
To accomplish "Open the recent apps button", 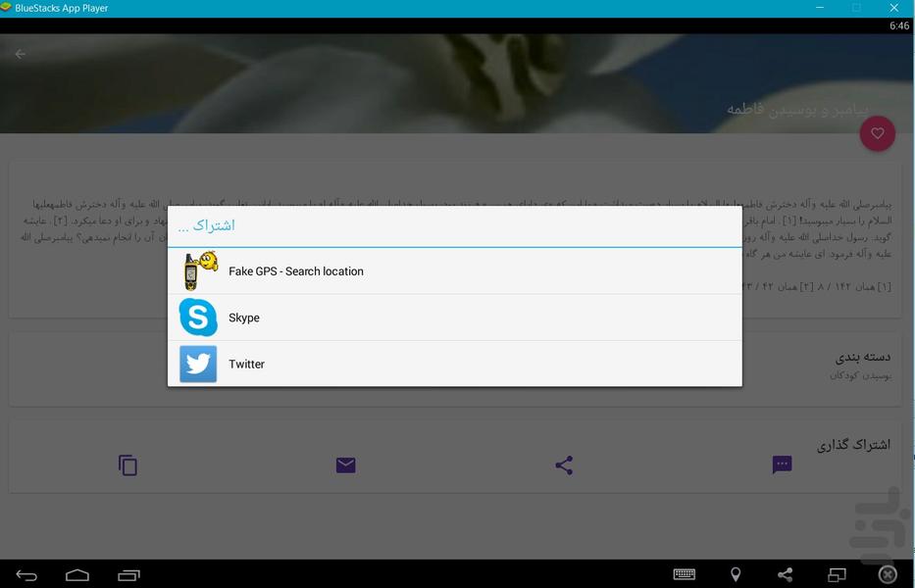I will pyautogui.click(x=128, y=575).
